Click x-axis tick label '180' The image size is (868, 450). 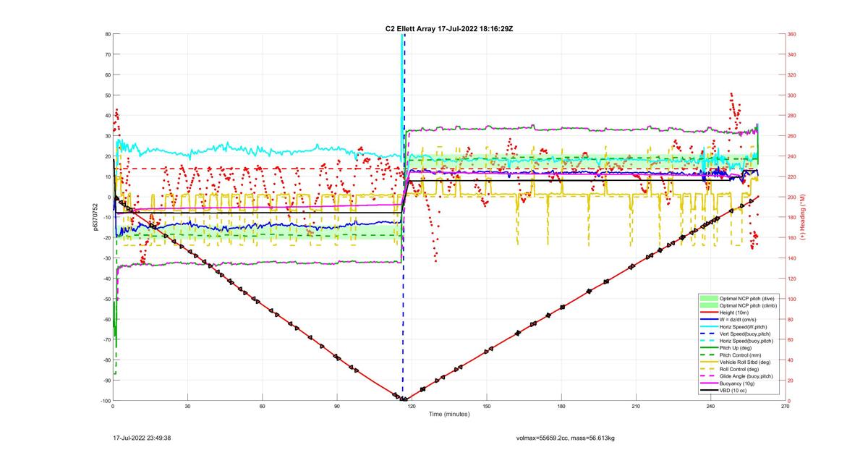click(x=561, y=407)
